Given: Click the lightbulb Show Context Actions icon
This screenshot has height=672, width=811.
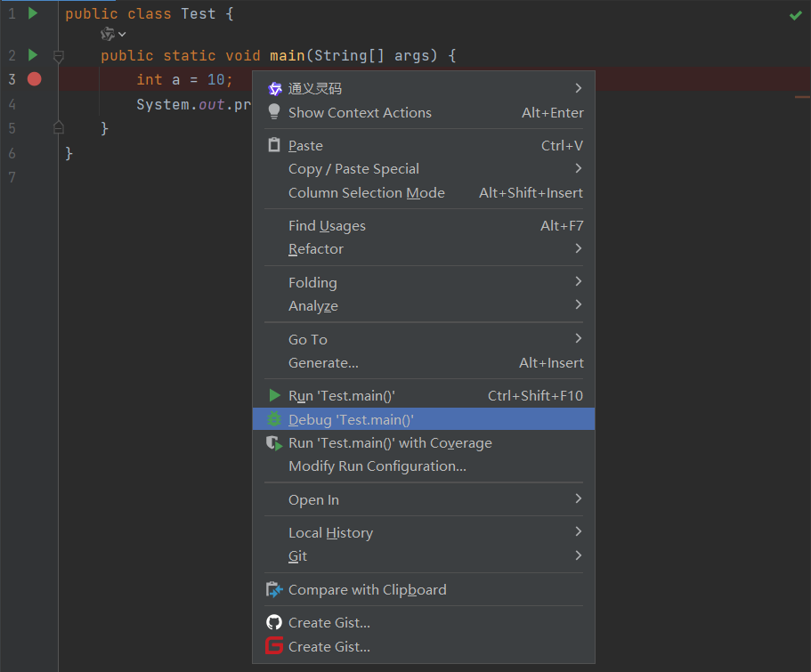Looking at the screenshot, I should point(274,112).
